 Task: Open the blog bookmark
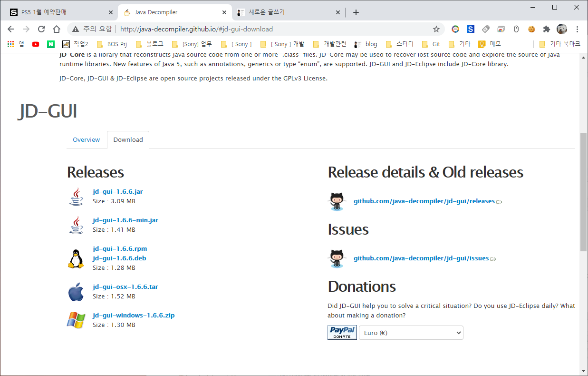(366, 44)
